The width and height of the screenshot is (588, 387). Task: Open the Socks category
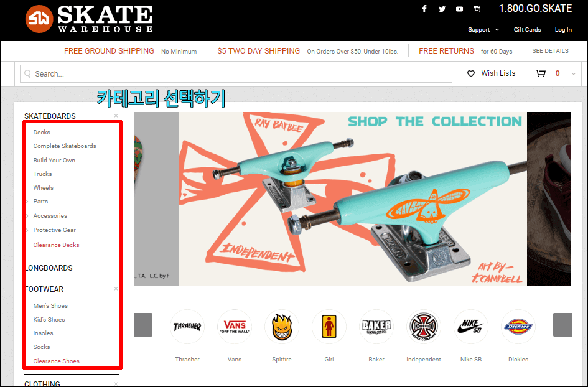(x=42, y=347)
